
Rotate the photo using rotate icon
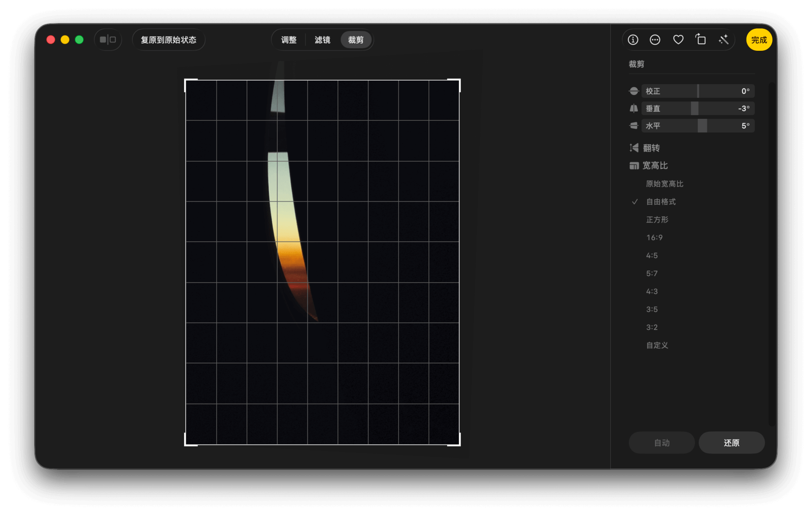coord(701,40)
